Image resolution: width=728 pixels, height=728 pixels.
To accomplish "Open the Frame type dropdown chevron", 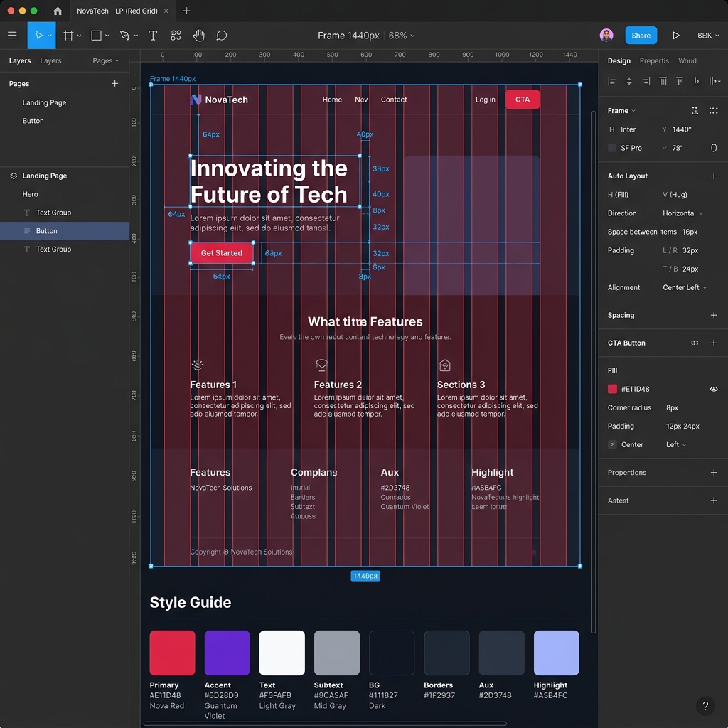I will 633,111.
